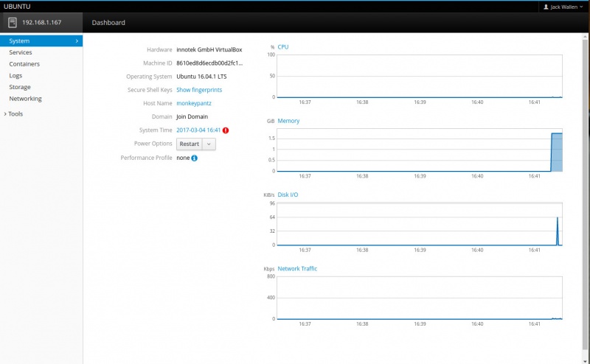
Task: Open the Jack Wallen user menu
Action: (x=565, y=7)
